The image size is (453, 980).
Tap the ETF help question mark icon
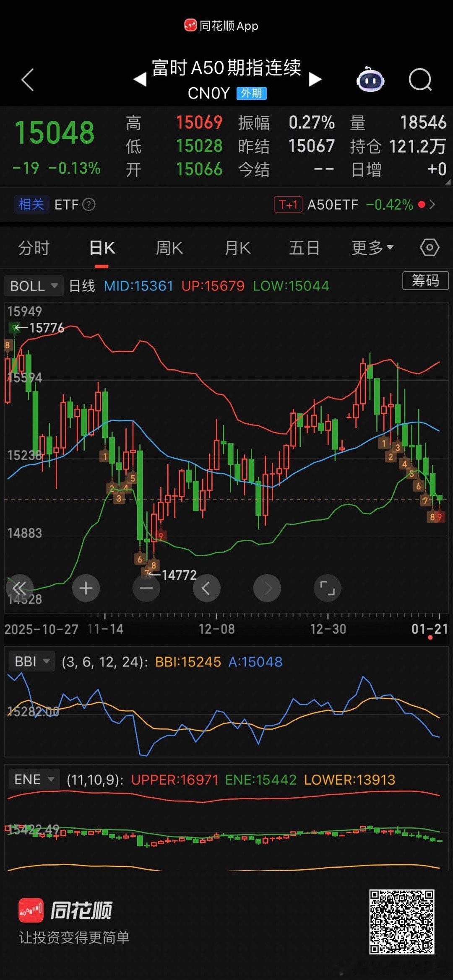tap(89, 205)
